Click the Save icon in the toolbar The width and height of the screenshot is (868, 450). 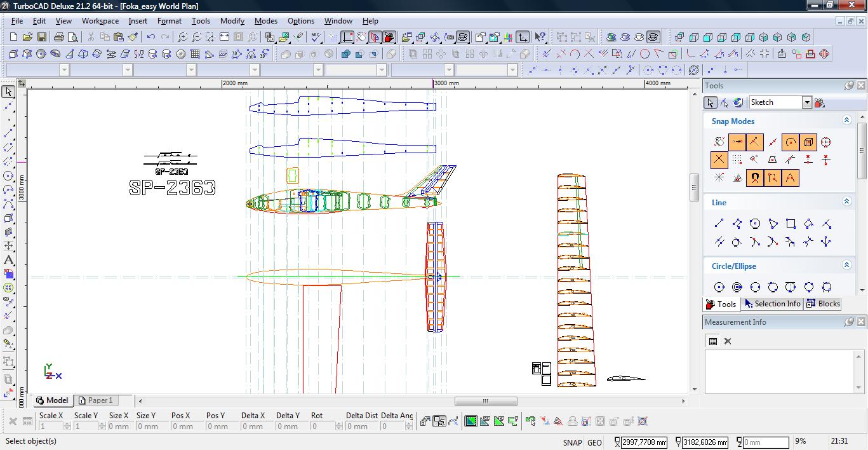pyautogui.click(x=41, y=37)
